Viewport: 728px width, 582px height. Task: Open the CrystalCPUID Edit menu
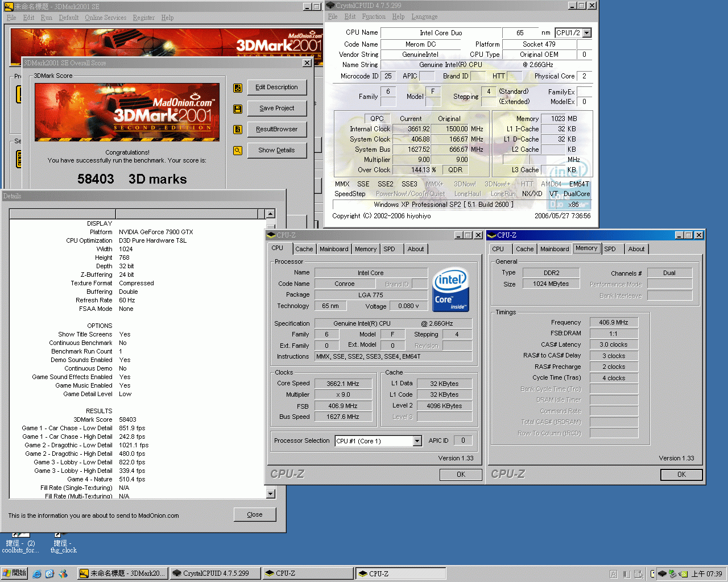(x=350, y=16)
